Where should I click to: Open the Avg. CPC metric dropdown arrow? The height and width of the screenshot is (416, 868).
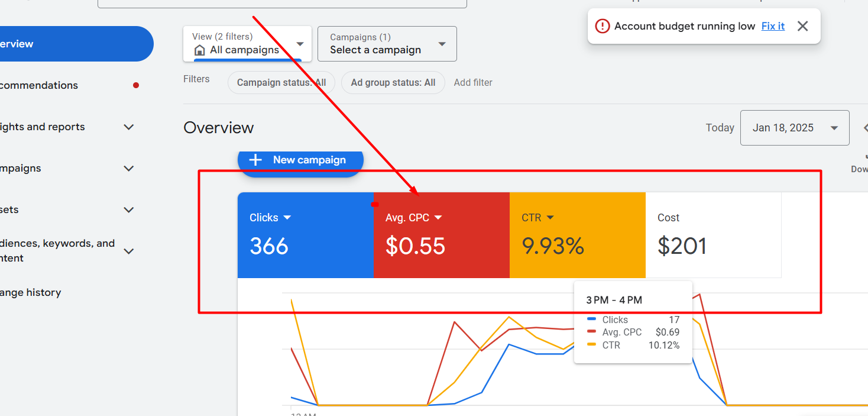438,218
